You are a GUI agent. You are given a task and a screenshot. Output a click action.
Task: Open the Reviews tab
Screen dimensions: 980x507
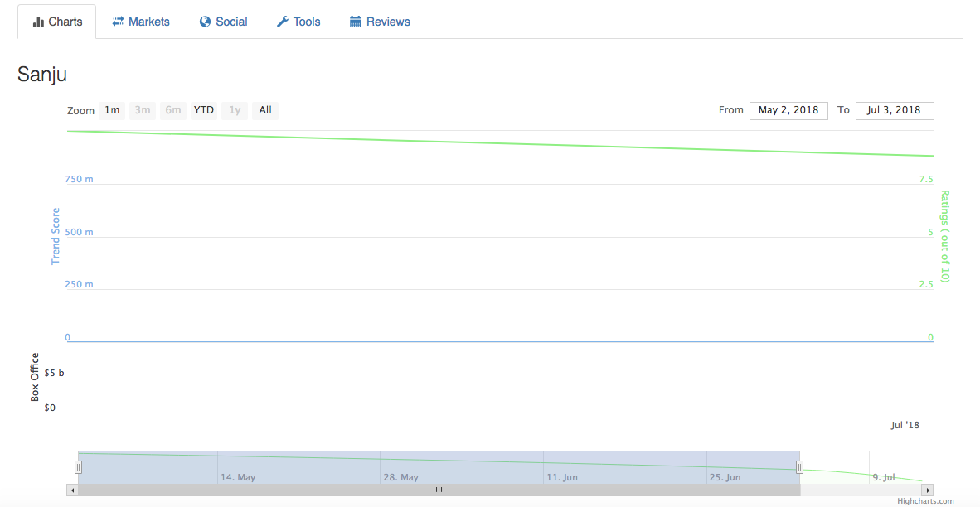[380, 22]
